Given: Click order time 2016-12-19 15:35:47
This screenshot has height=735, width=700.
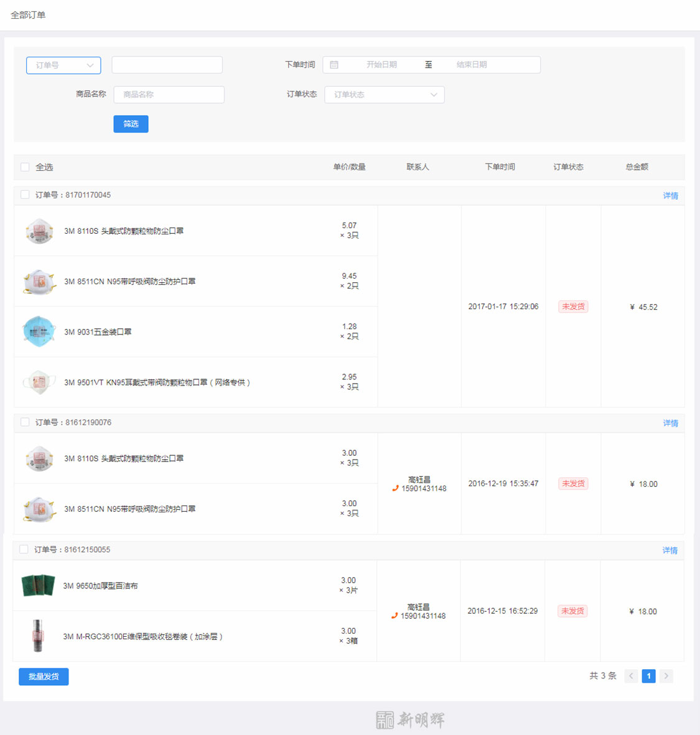Looking at the screenshot, I should click(x=503, y=483).
